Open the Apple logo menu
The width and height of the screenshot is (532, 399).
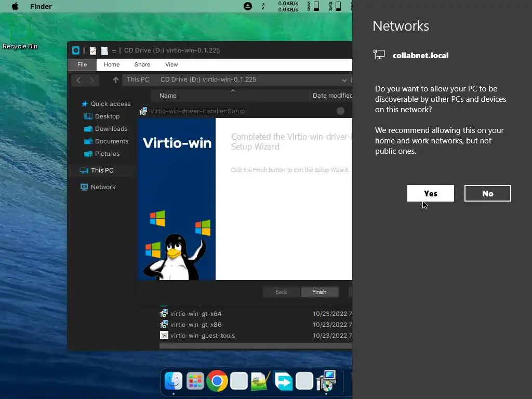coord(15,6)
